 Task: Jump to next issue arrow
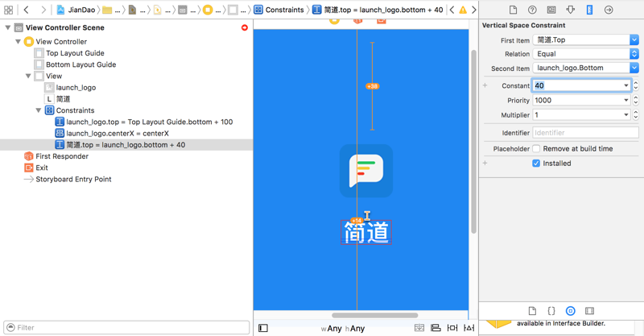(x=473, y=10)
